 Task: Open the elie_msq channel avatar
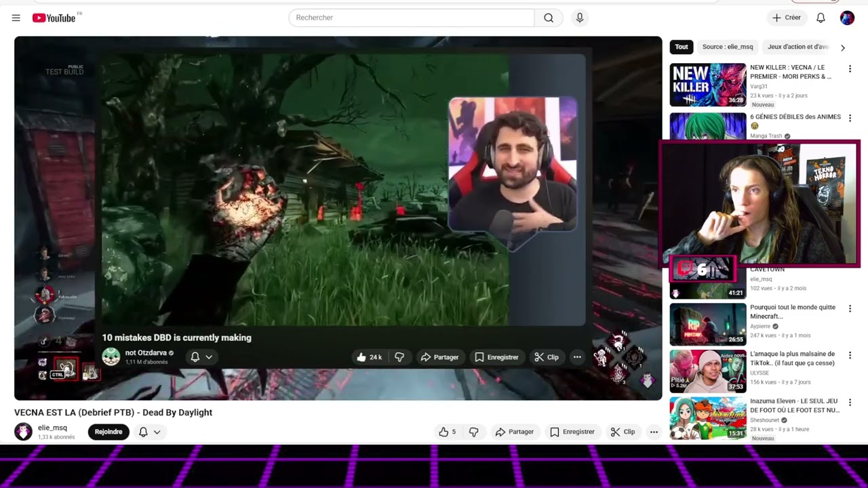coord(24,432)
